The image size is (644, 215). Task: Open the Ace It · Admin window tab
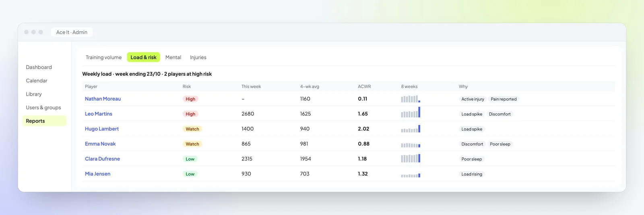(72, 32)
